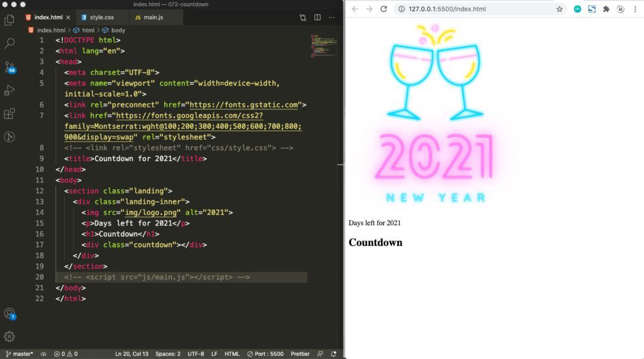Stop Live Server on Port : 5500
Image resolution: width=644 pixels, height=359 pixels.
coord(265,354)
